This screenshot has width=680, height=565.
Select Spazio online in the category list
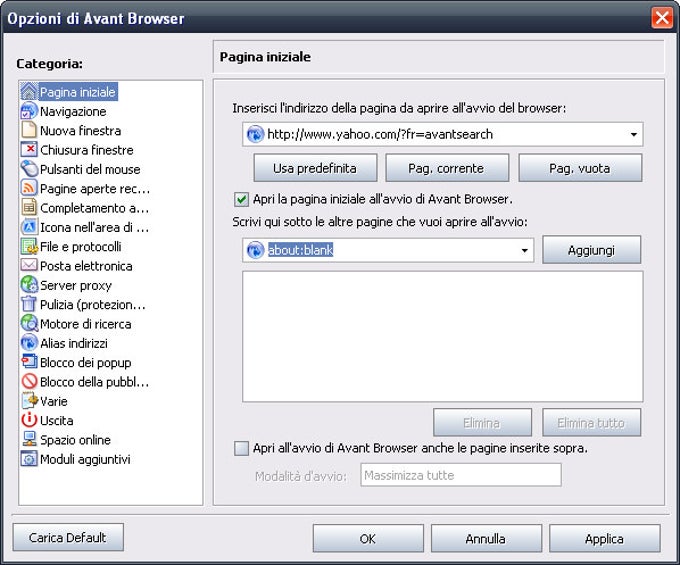75,440
